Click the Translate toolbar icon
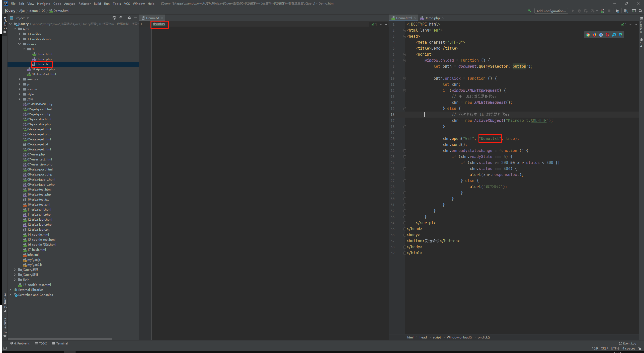The image size is (644, 353). coord(625,11)
